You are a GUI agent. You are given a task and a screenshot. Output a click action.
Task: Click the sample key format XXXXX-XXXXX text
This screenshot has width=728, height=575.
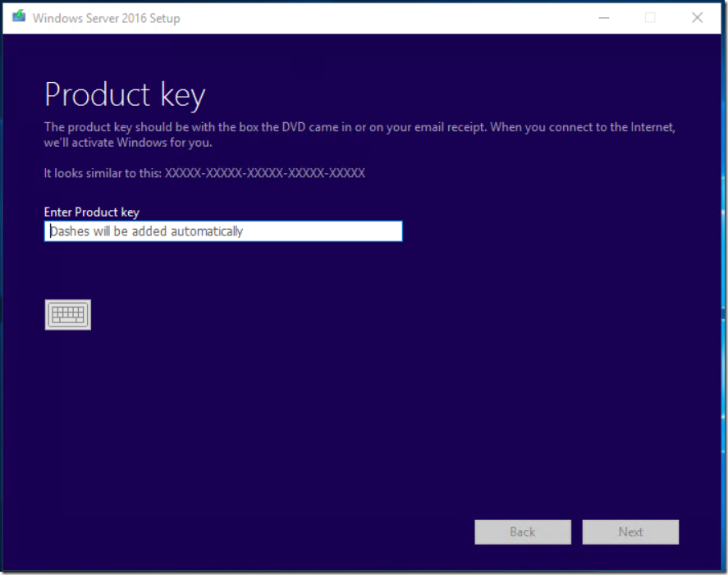click(x=265, y=173)
